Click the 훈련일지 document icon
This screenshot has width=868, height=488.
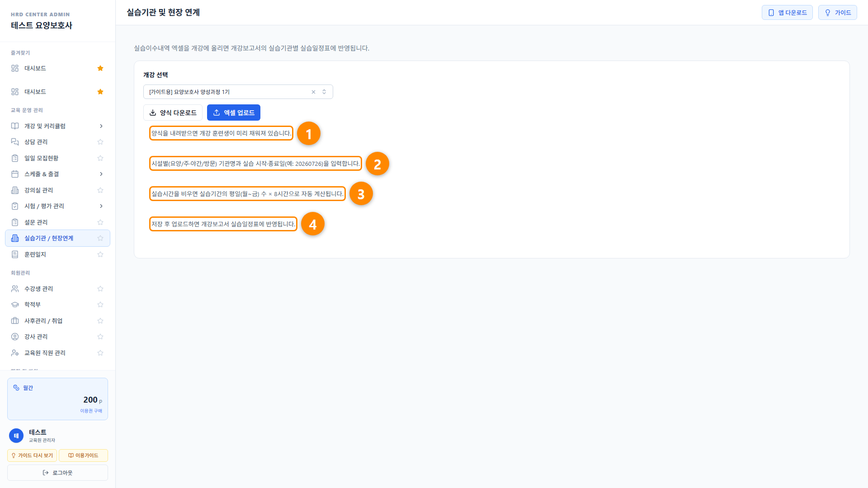tap(15, 254)
